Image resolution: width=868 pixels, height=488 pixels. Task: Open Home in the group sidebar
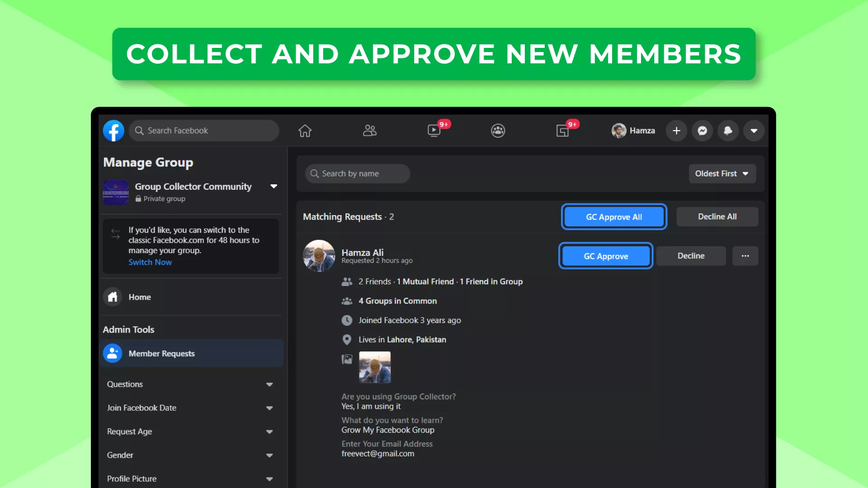point(139,297)
